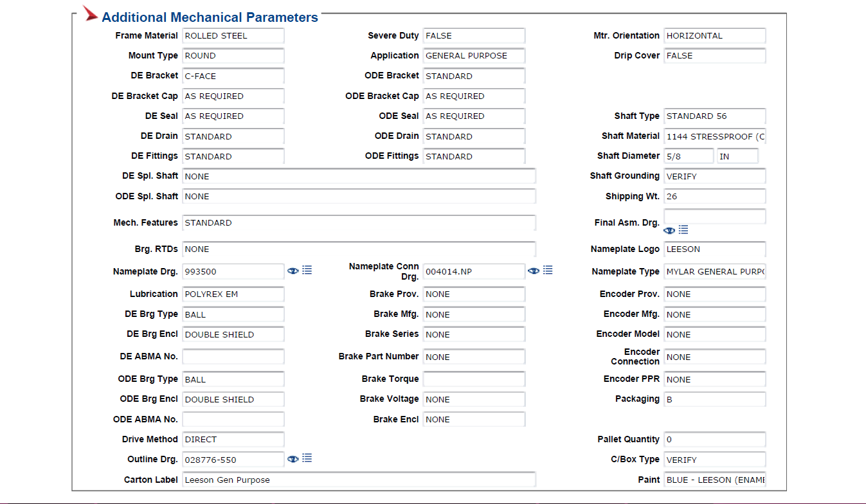Click the Brg. RTDs field
The width and height of the screenshot is (866, 504).
point(359,249)
